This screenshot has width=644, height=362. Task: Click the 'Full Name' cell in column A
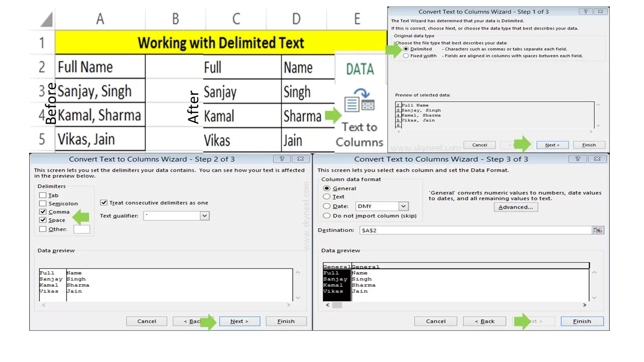click(100, 67)
